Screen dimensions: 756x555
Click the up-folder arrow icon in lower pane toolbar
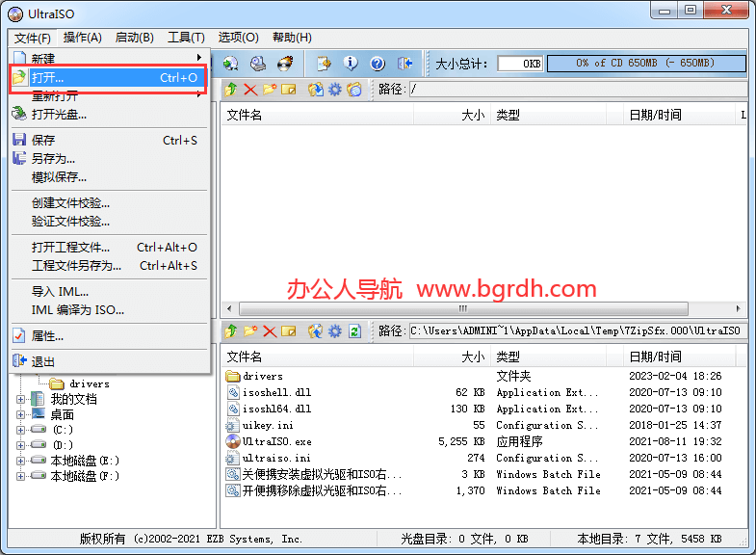[231, 331]
